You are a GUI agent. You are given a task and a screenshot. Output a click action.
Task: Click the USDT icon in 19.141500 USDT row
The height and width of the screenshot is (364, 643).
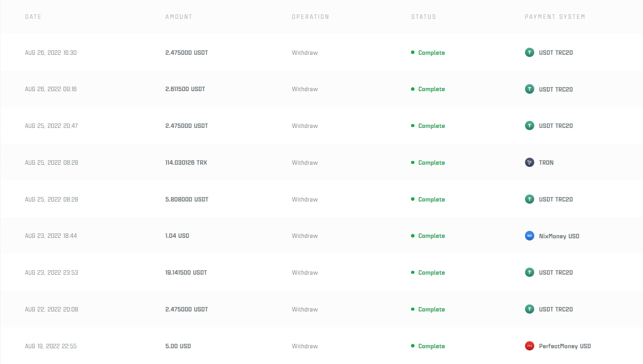pyautogui.click(x=529, y=272)
